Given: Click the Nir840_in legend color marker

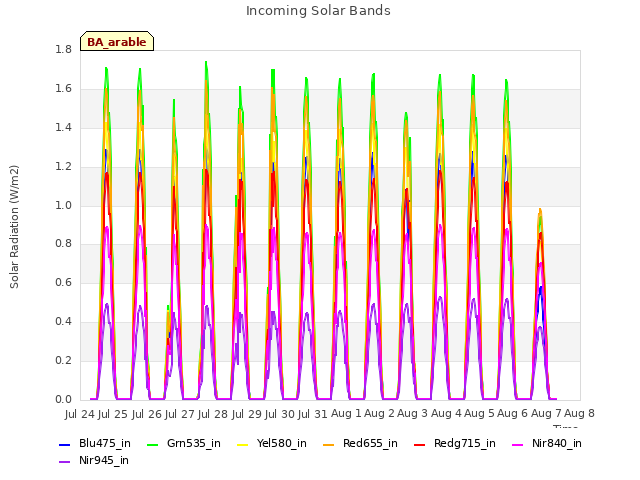Looking at the screenshot, I should tap(518, 444).
